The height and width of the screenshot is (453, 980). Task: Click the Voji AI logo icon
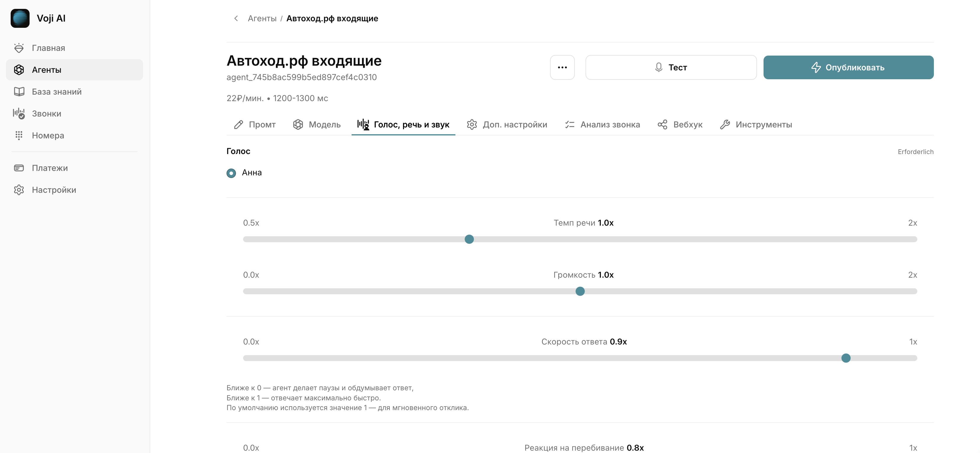coord(20,18)
